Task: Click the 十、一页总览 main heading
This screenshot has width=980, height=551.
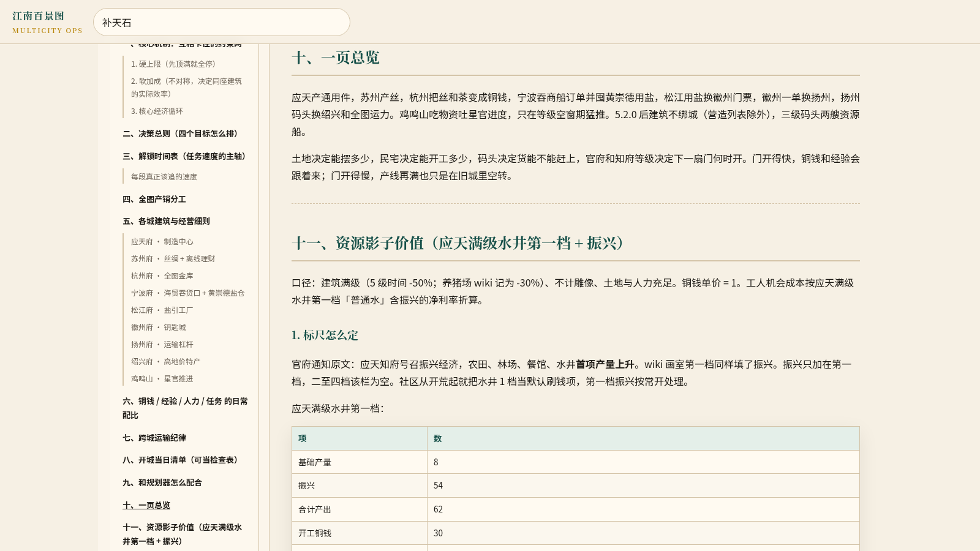Action: click(x=336, y=58)
